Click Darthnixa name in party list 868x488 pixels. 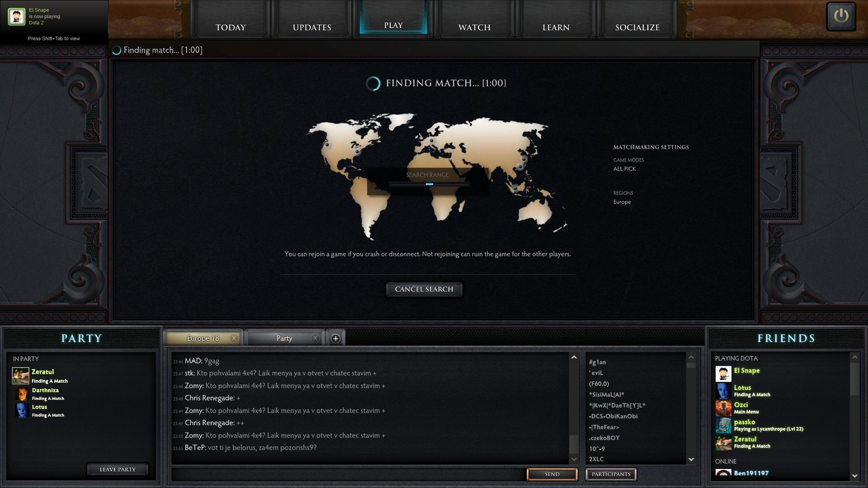(x=45, y=390)
